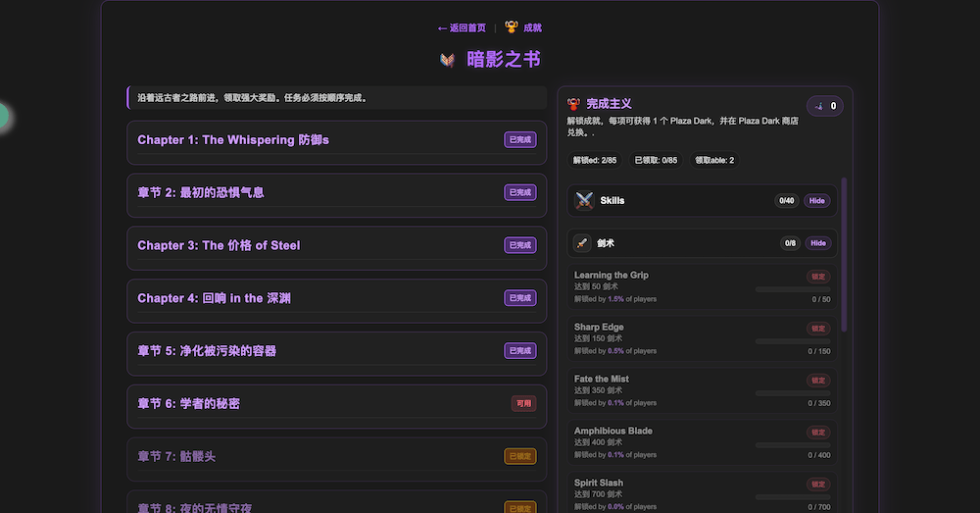This screenshot has height=513, width=980.
Task: Click 锁定 badge on Learning the Grip
Action: coord(817,277)
